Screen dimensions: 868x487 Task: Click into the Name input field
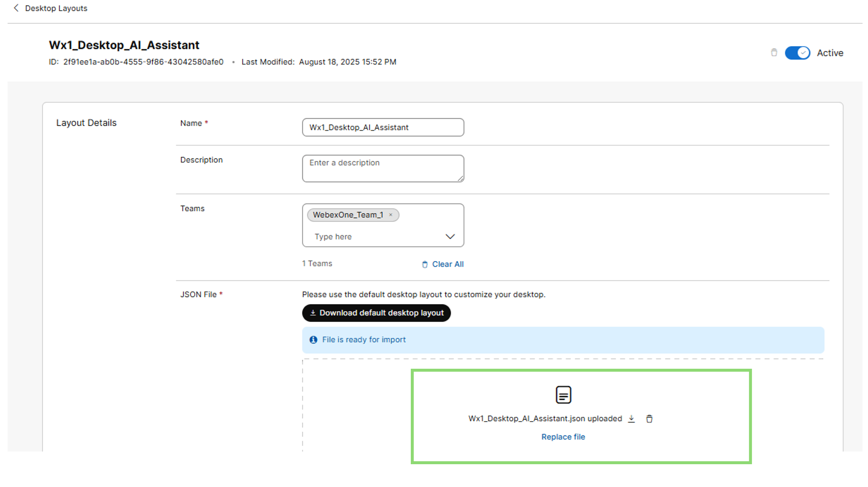383,127
